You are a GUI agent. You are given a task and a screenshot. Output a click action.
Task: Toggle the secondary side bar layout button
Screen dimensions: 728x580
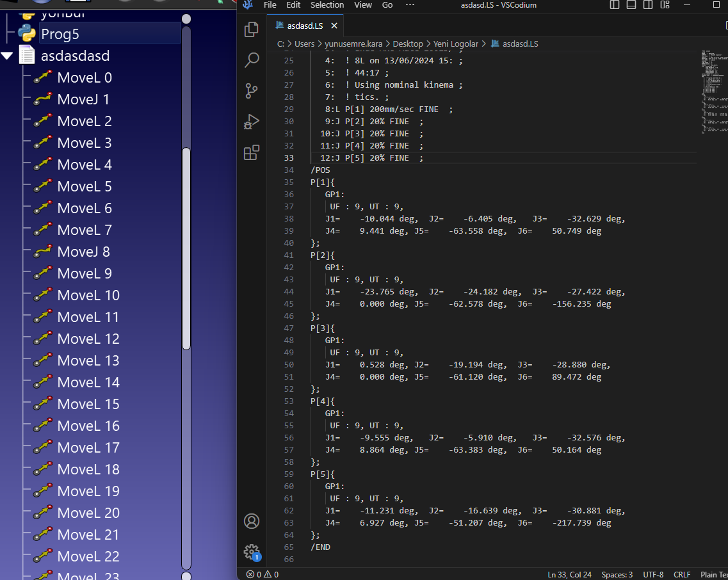click(x=648, y=5)
